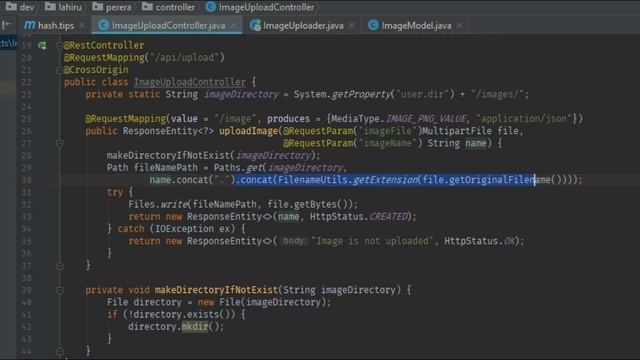Screen dimensions: 640x360
Task: Click the ImageModel.java file icon
Action: tap(373, 25)
